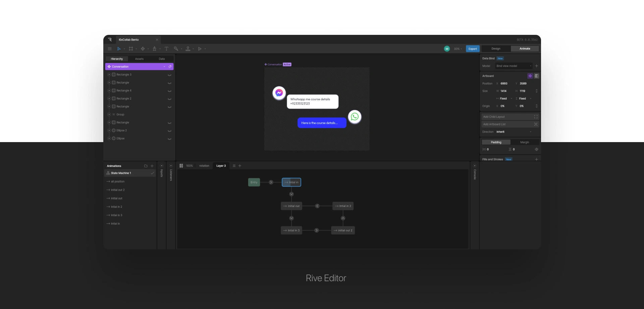Open the Bind view model dropdown
The height and width of the screenshot is (309, 644).
pyautogui.click(x=514, y=66)
